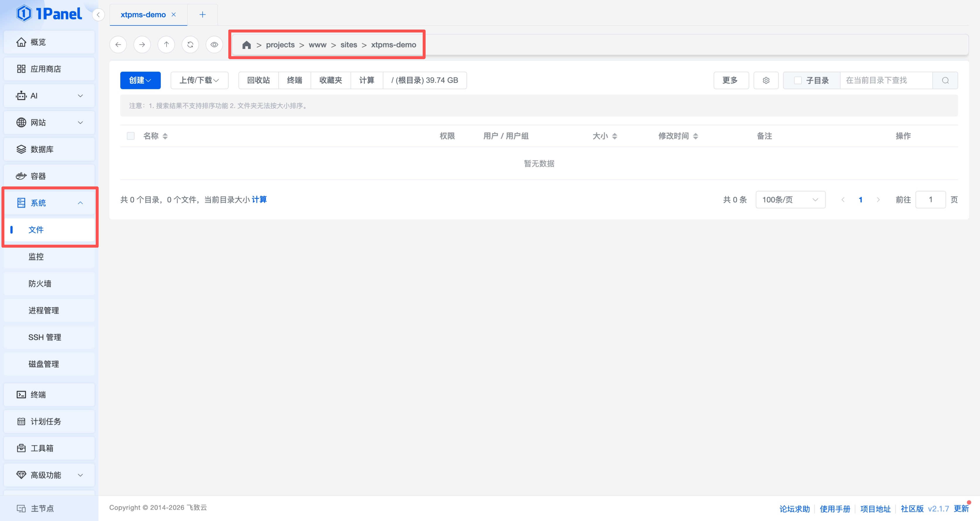Screen dimensions: 980x521
Task: Toggle hidden files with the eye icon
Action: 214,45
